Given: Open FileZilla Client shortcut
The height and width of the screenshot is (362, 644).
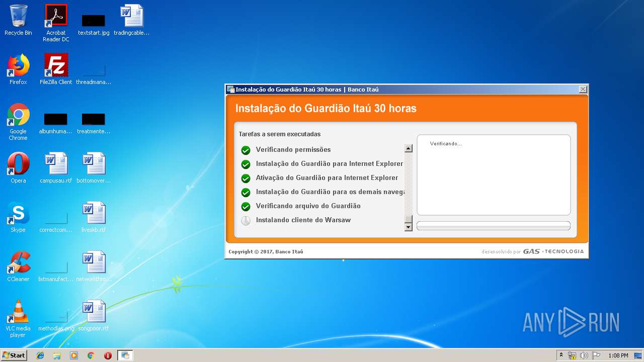Looking at the screenshot, I should pyautogui.click(x=56, y=69).
